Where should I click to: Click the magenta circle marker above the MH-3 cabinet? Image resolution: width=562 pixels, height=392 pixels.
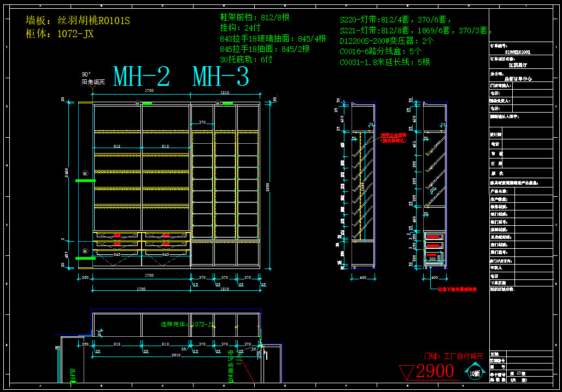point(218,103)
